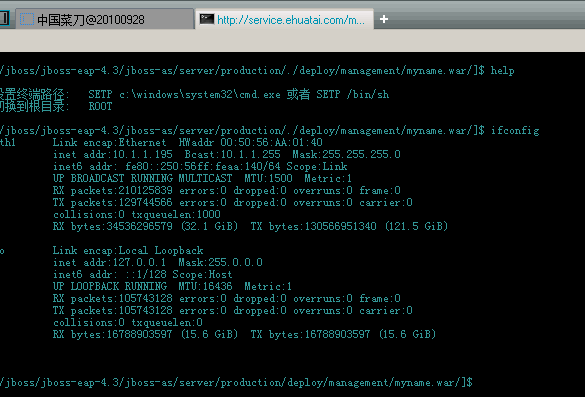Click 'inet addr:127.0.0.1' text

[109, 262]
